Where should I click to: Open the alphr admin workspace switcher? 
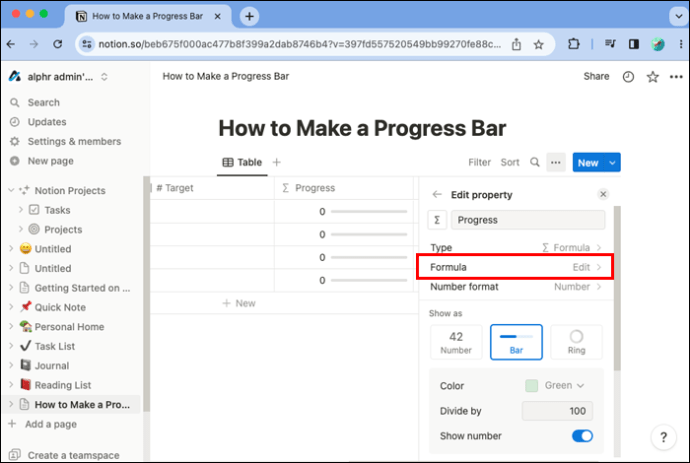tap(60, 77)
